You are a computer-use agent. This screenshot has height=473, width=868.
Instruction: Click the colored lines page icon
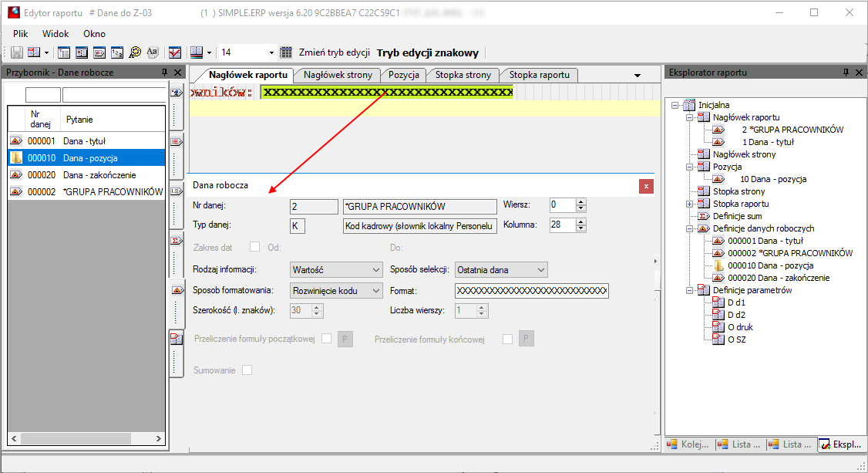click(197, 52)
